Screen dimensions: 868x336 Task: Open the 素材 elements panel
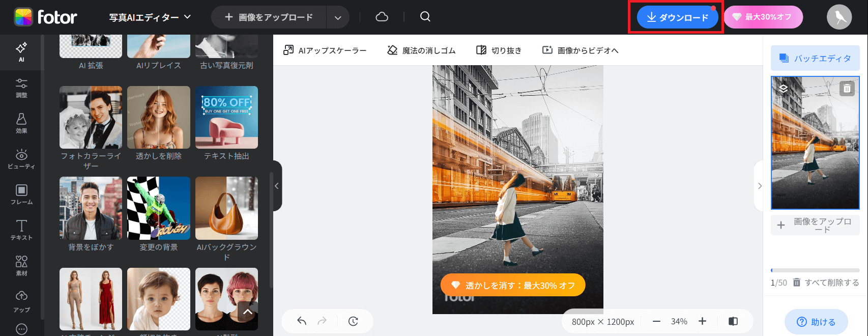point(21,266)
